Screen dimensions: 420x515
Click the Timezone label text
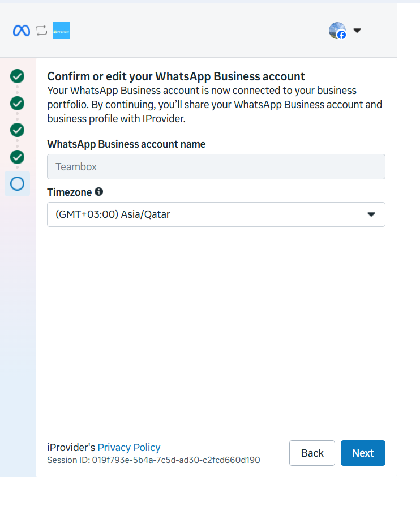point(69,192)
